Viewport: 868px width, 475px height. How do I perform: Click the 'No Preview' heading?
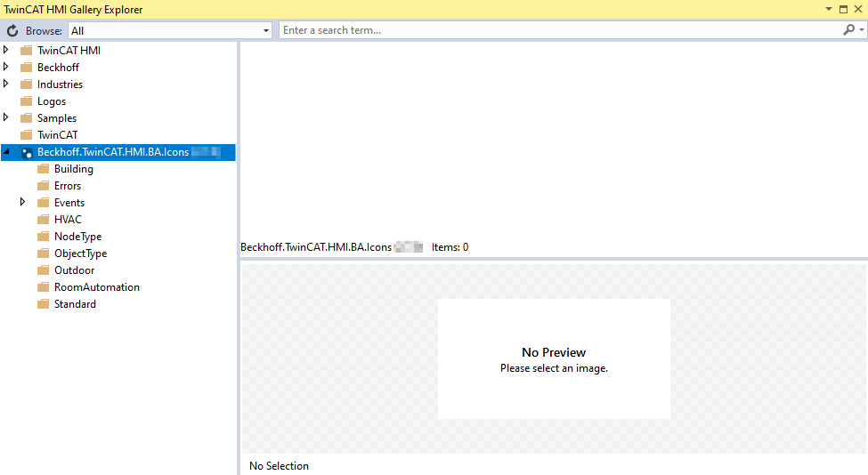pyautogui.click(x=554, y=352)
